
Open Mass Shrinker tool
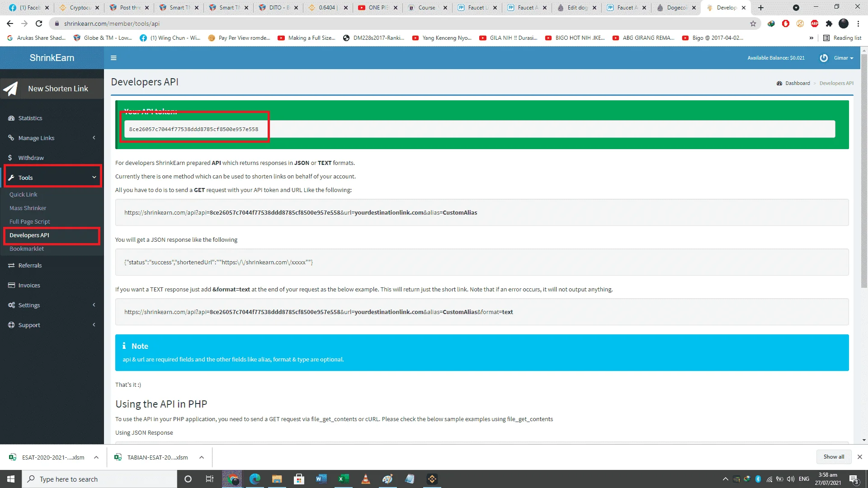28,208
